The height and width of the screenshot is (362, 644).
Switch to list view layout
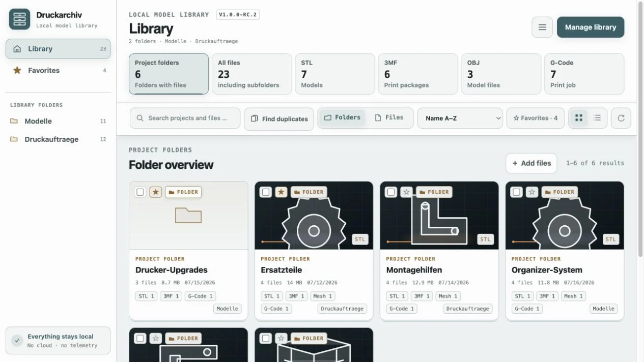[x=597, y=118]
